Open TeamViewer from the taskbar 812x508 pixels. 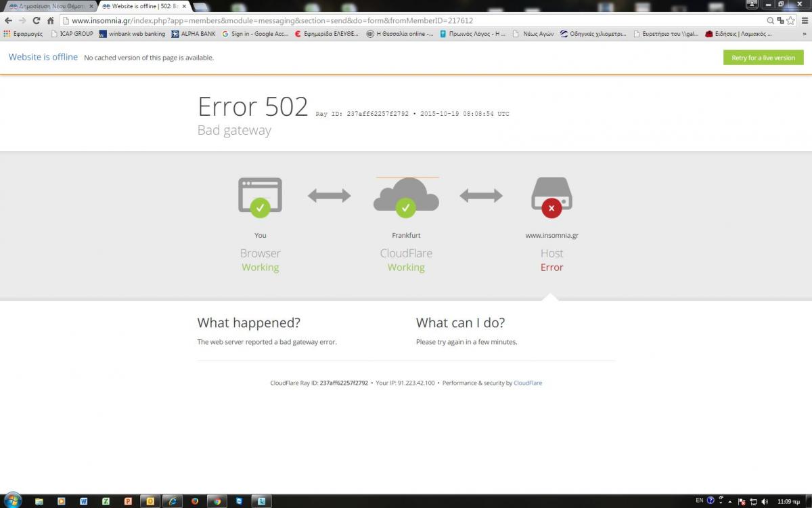(x=239, y=501)
